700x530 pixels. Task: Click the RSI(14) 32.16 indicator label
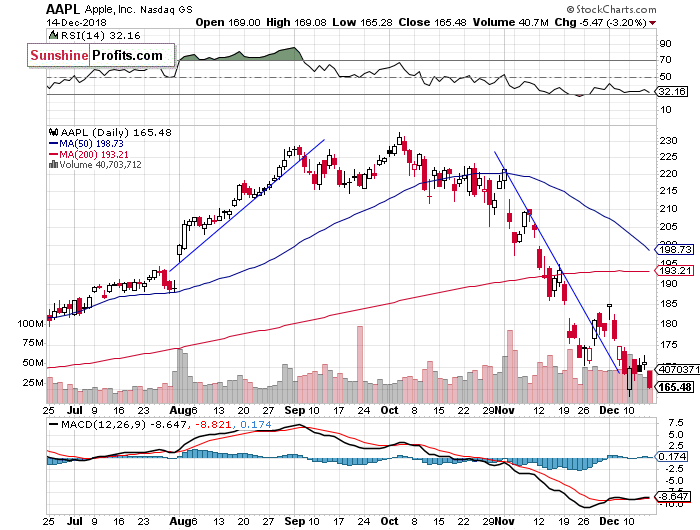[100, 36]
